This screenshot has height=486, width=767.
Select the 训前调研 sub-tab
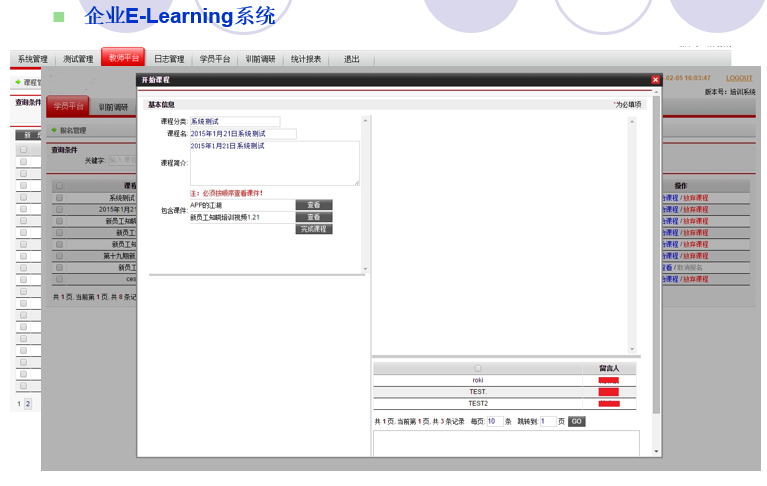(x=113, y=106)
